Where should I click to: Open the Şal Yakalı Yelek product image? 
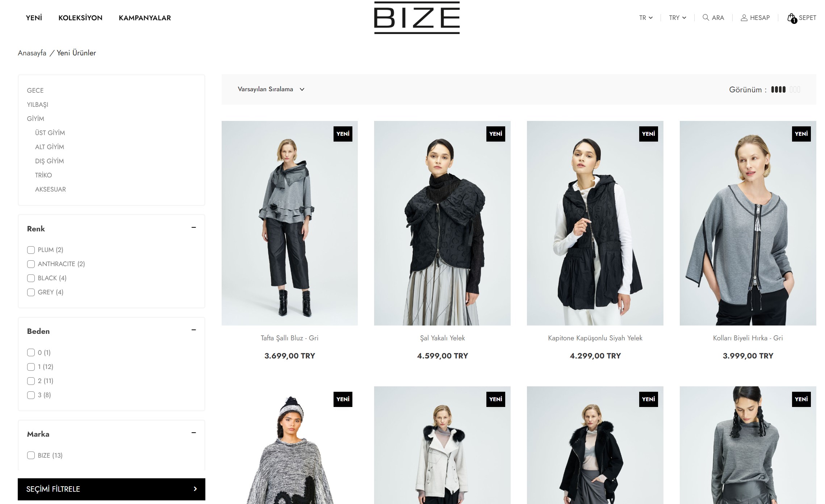click(x=442, y=223)
